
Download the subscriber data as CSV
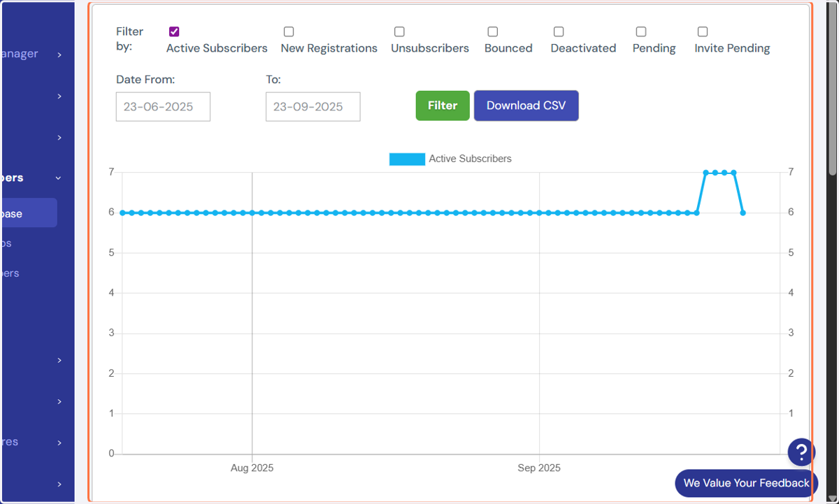(x=526, y=106)
